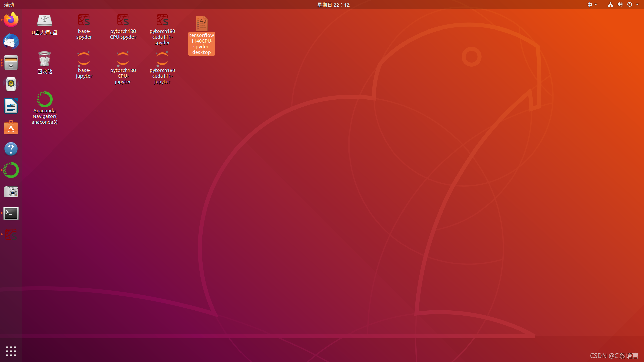
Task: Select the pytorch180CPU-jupyter desktop shortcut
Action: [x=123, y=68]
